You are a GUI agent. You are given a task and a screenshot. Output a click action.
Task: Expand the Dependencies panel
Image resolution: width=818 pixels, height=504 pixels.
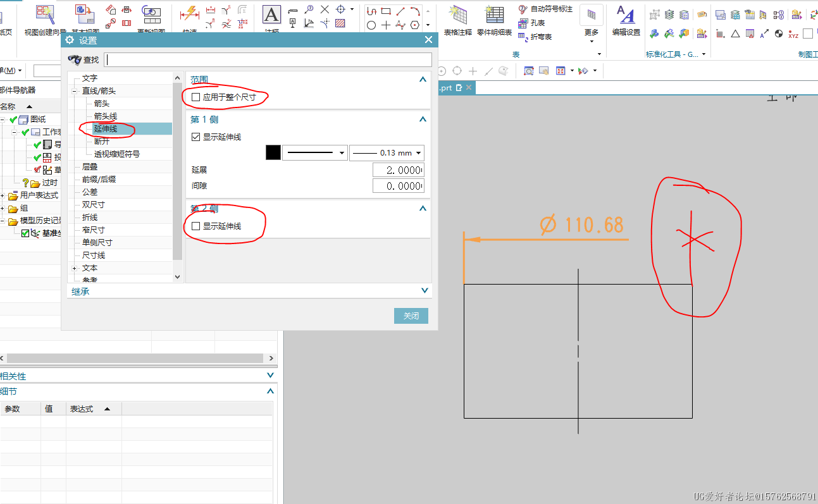[x=270, y=376]
